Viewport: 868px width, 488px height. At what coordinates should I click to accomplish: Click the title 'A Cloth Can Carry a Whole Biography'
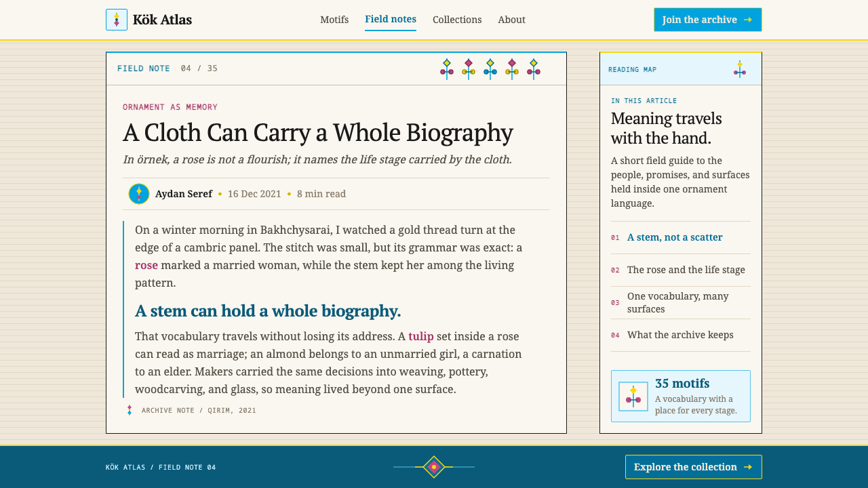(x=318, y=132)
